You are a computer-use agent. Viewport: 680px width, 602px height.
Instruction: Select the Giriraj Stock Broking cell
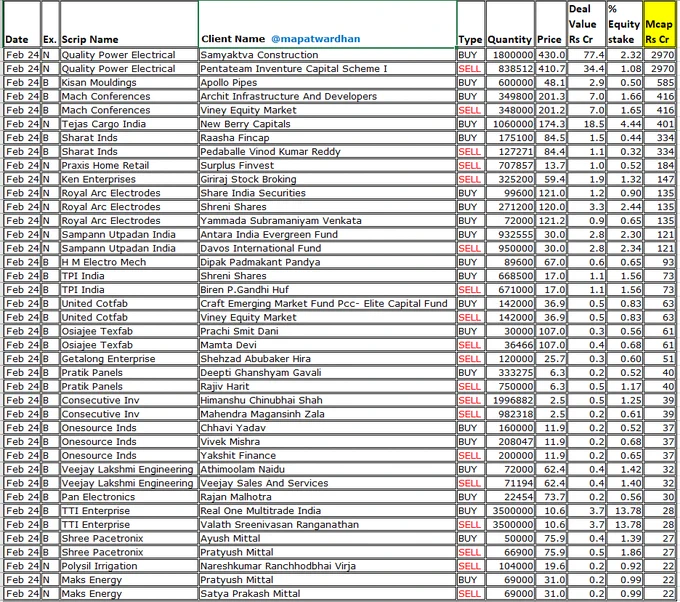(327, 180)
